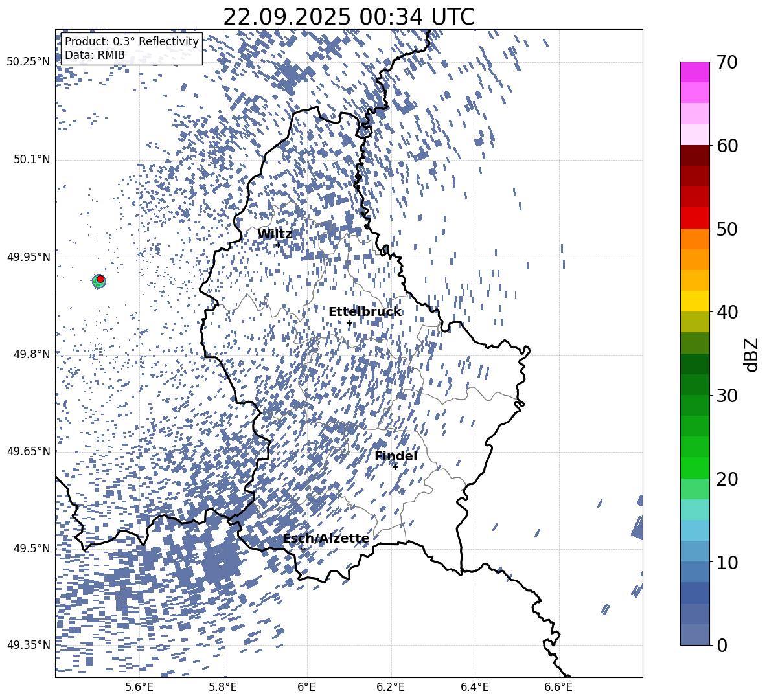Pick the orange colorbar swatch just below 50
Viewport: 767px width, 700px height.
point(695,239)
